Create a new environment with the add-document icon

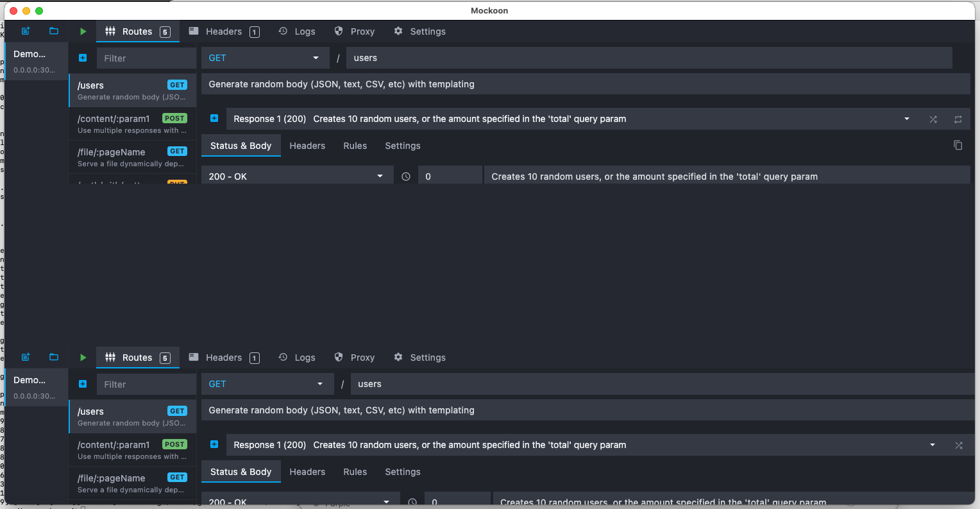25,31
